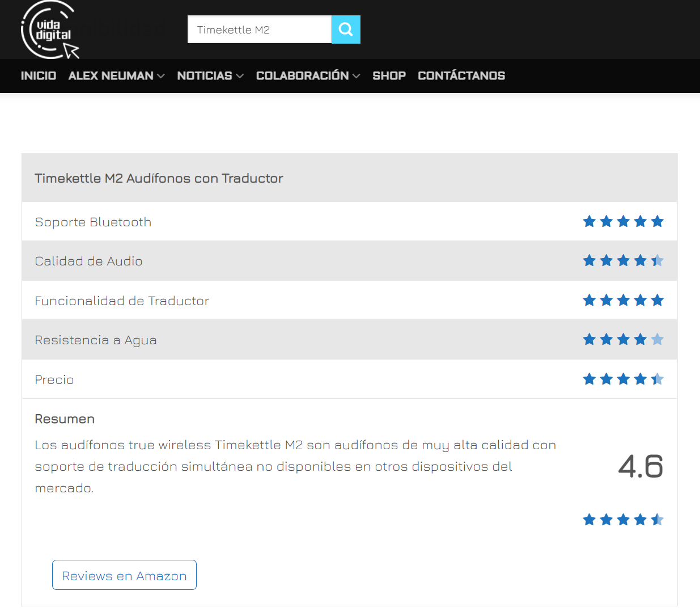Click the Precio label
The image size is (700, 612).
(x=54, y=379)
